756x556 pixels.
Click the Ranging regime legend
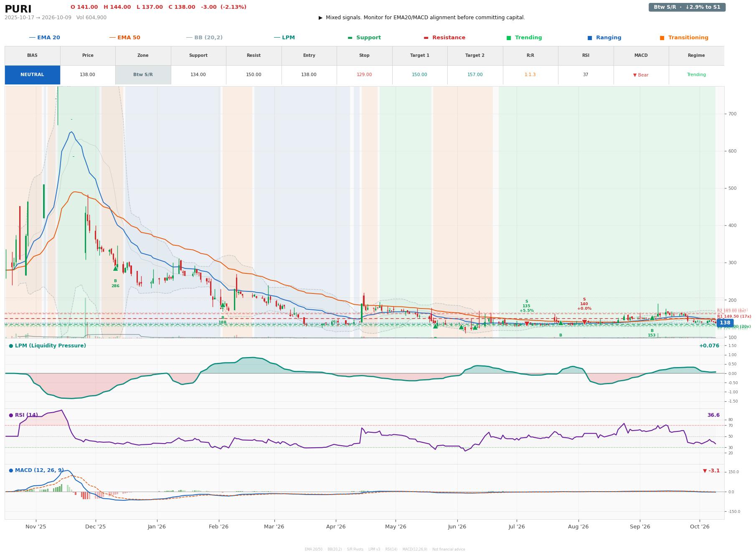point(604,38)
